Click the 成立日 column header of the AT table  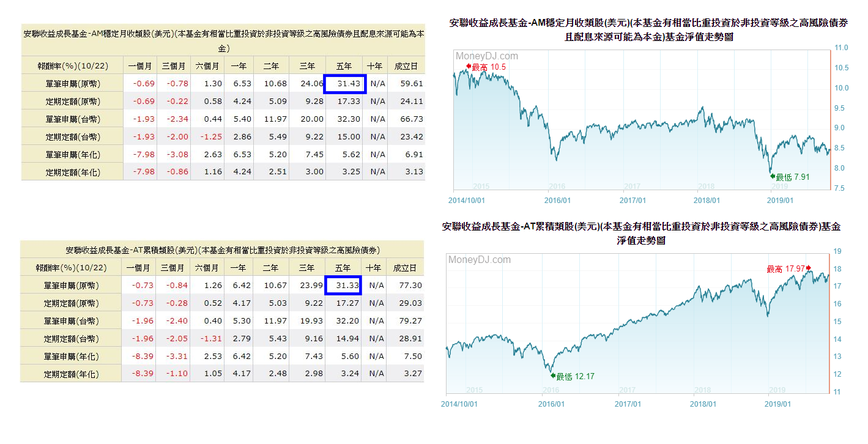405,267
